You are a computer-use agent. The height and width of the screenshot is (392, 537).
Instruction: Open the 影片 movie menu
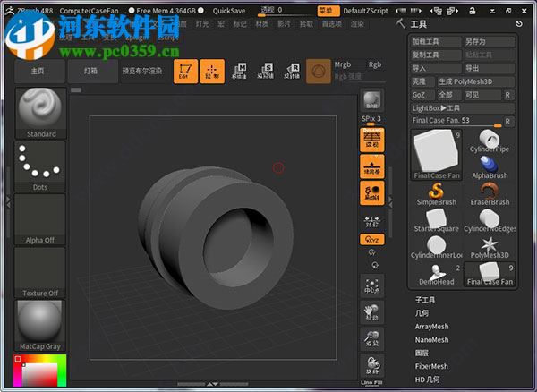284,24
